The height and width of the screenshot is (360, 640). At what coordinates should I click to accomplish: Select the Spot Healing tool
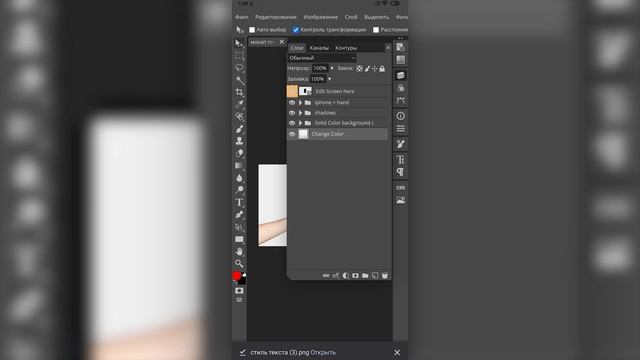(239, 117)
